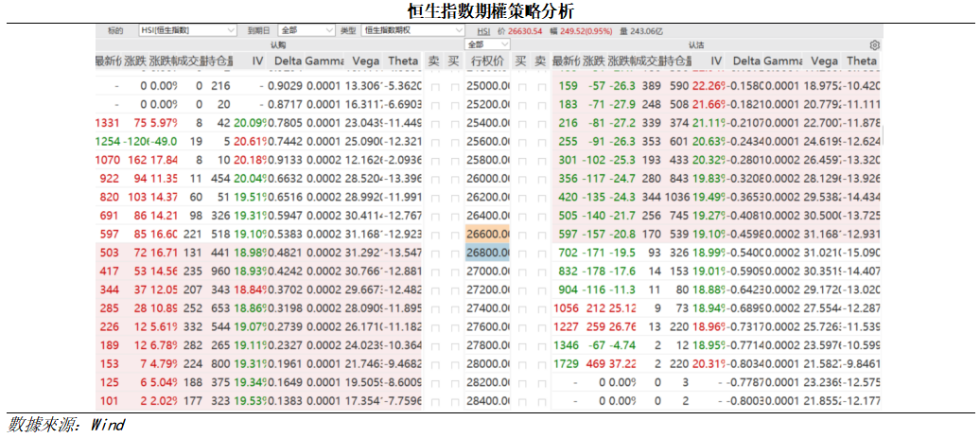
Task: Select the strike price 25600.00 cell
Action: click(x=487, y=142)
